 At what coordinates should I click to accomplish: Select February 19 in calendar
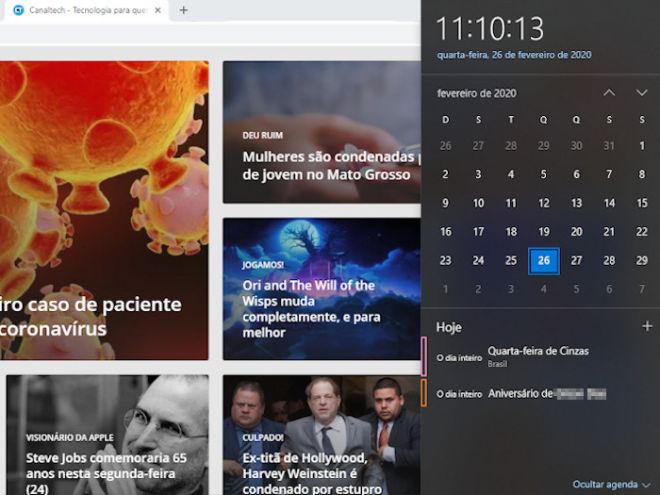click(544, 232)
